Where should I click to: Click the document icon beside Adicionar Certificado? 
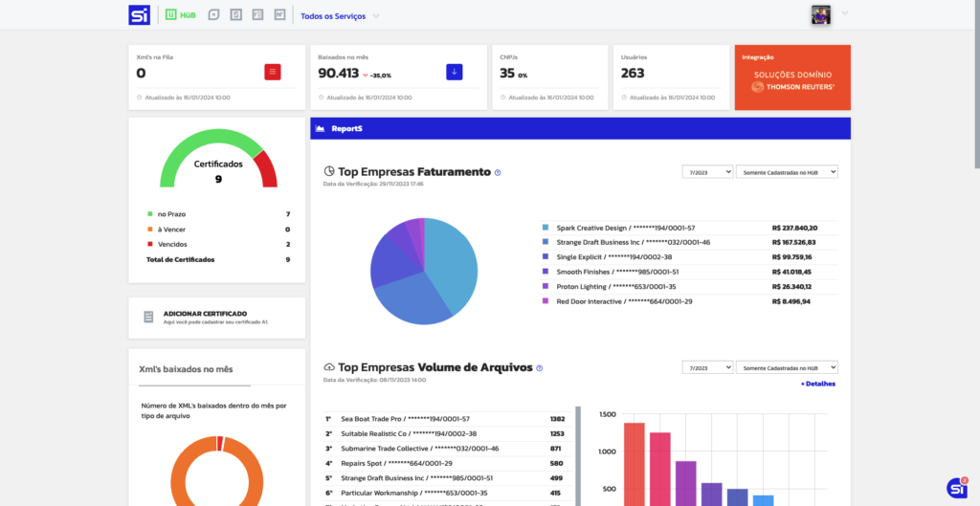(148, 317)
